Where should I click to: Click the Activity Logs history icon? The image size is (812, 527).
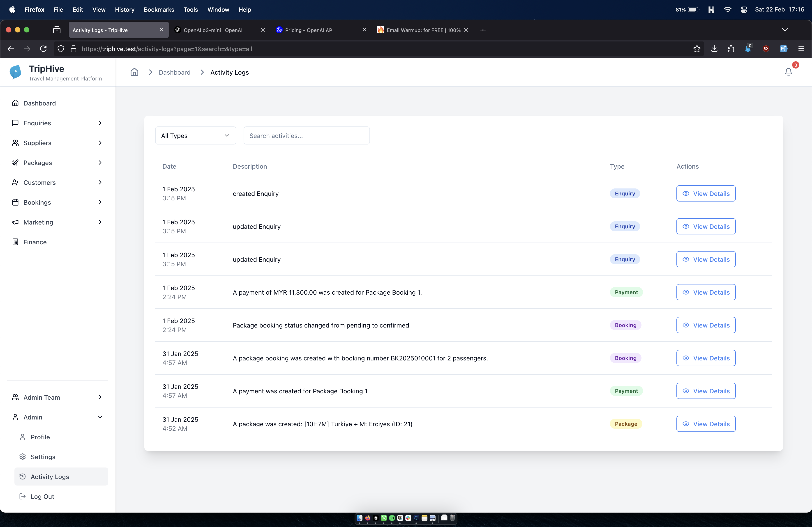pos(23,477)
